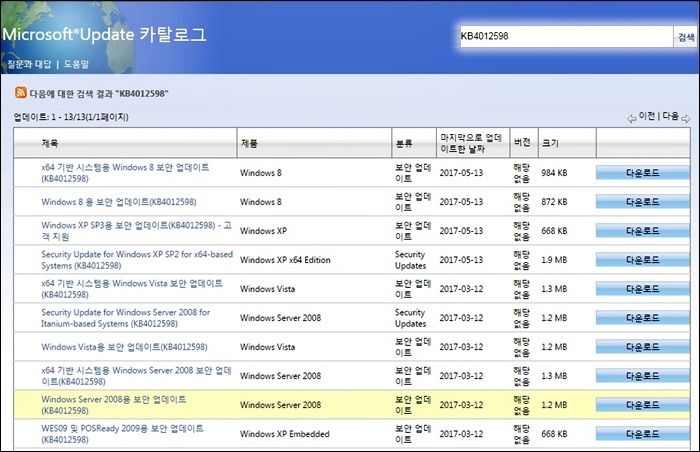This screenshot has width=700, height=452.
Task: Select the 872 KB size cell
Action: tap(554, 202)
